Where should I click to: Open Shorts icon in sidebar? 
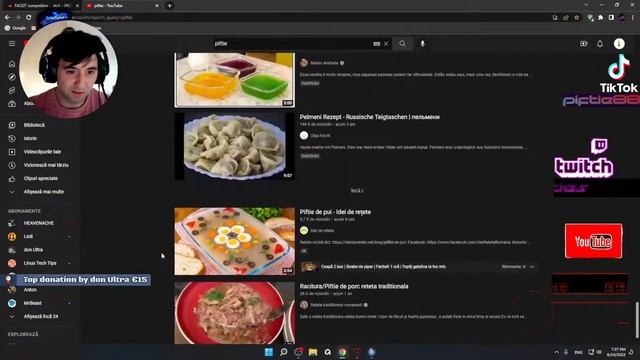pyautogui.click(x=12, y=90)
